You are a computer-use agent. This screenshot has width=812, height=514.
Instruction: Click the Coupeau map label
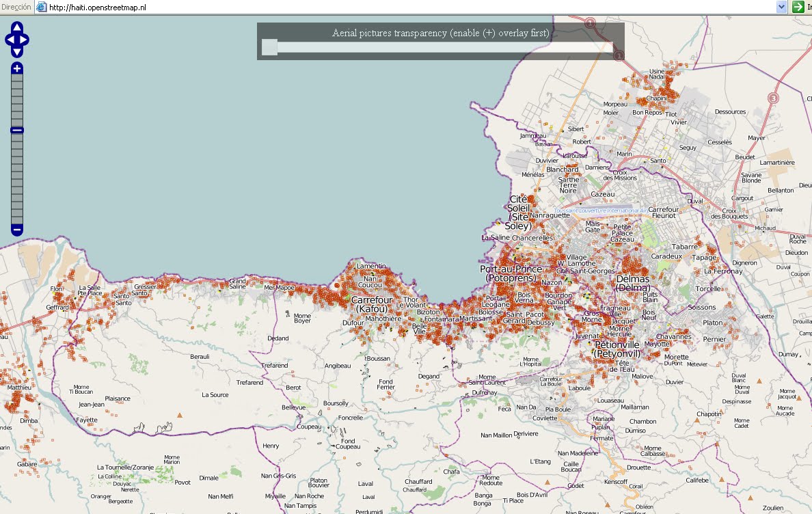[x=309, y=427]
